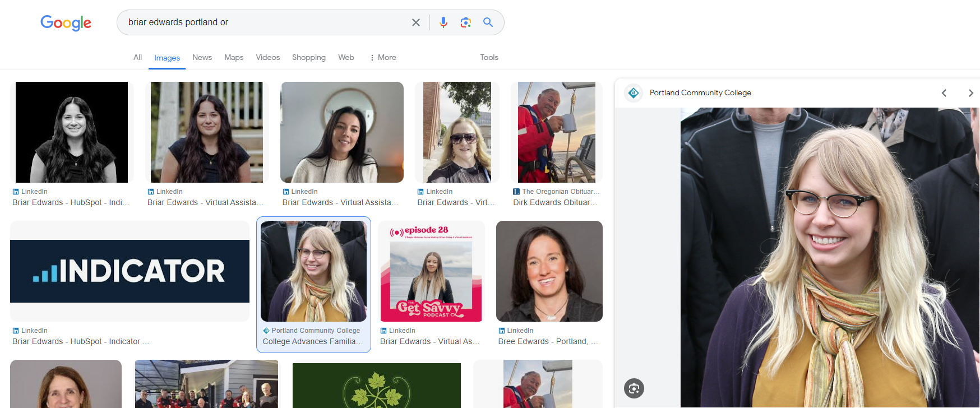Click the favicon above College Advances caption

[x=266, y=331]
